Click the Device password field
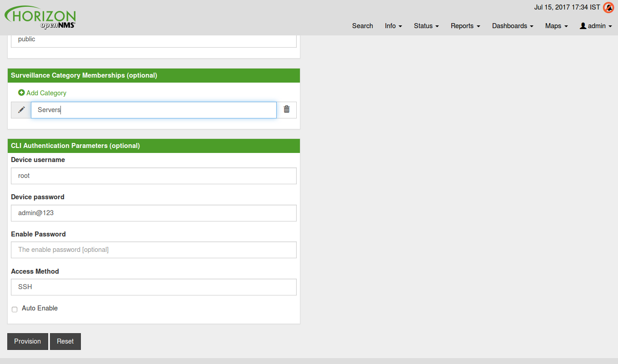618x364 pixels. (154, 213)
